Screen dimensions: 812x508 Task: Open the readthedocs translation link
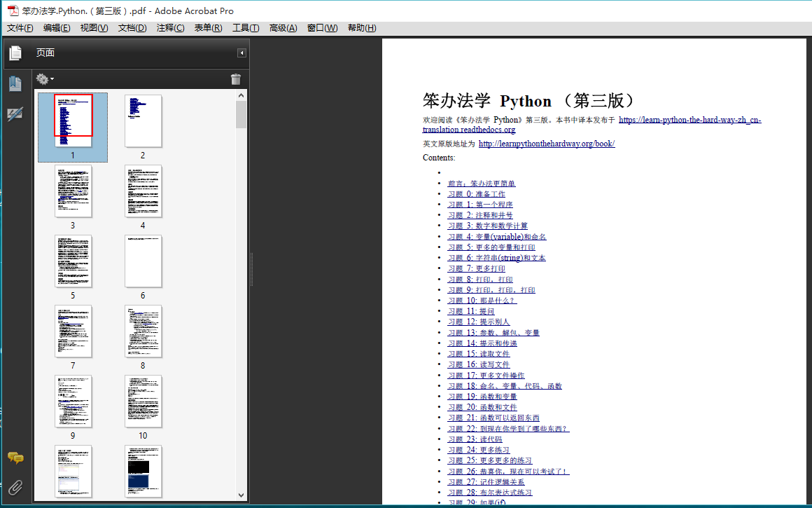click(592, 125)
